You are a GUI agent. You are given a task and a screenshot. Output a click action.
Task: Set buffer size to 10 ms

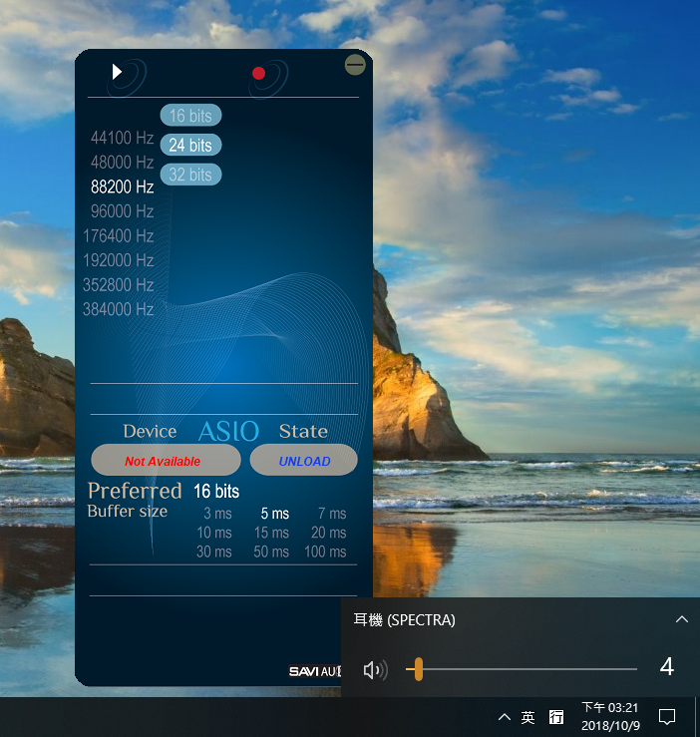[214, 533]
